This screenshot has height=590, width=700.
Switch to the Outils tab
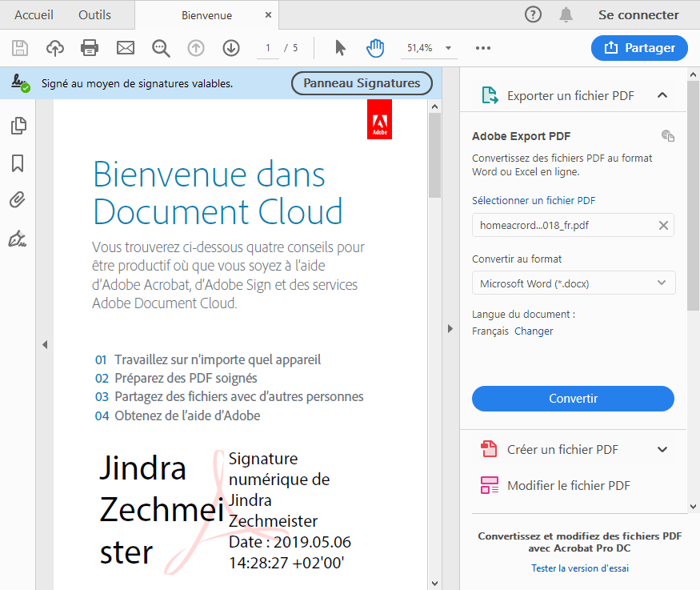click(94, 15)
